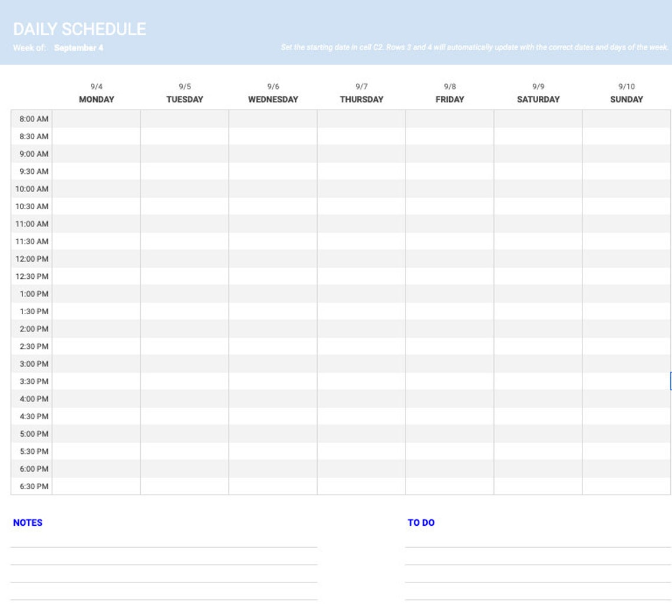Click the 8:00 AM time row label

[x=33, y=119]
